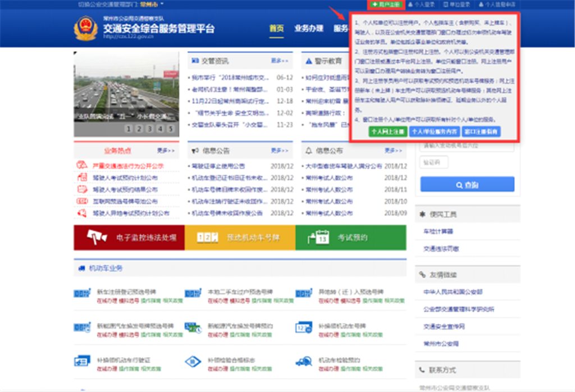Viewport: 575px width, 392px height.
Task: Click the 新能源汽车换发号牌预约 icon
Action: click(193, 327)
